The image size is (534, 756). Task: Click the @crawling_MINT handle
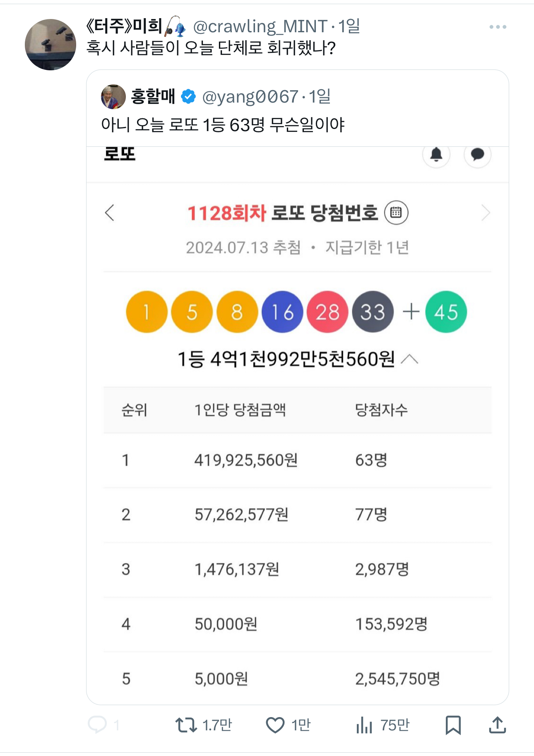[260, 27]
